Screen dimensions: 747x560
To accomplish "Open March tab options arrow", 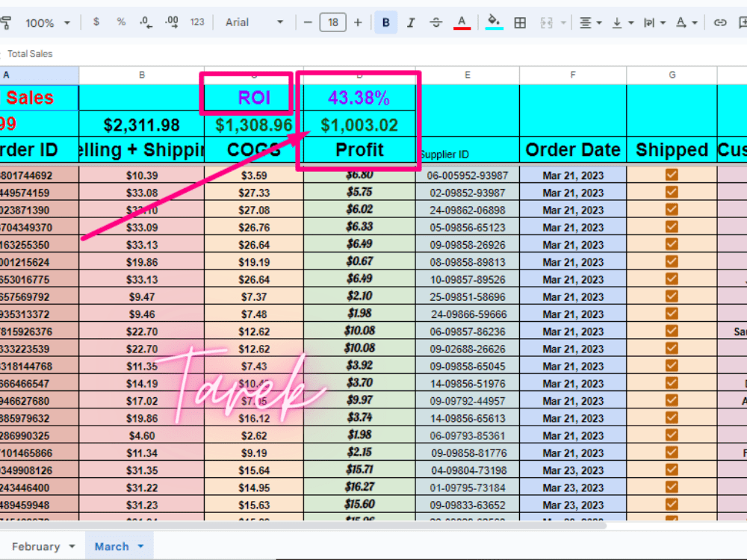I will pos(140,547).
